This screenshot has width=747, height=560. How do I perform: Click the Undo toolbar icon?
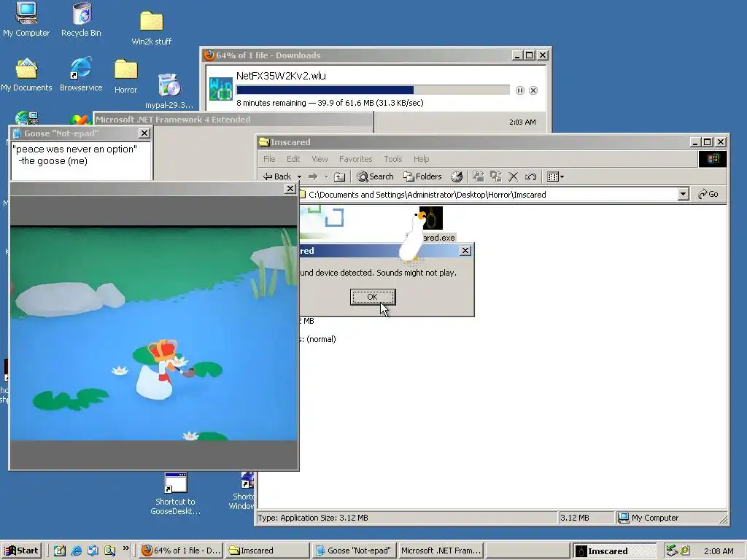[x=530, y=176]
